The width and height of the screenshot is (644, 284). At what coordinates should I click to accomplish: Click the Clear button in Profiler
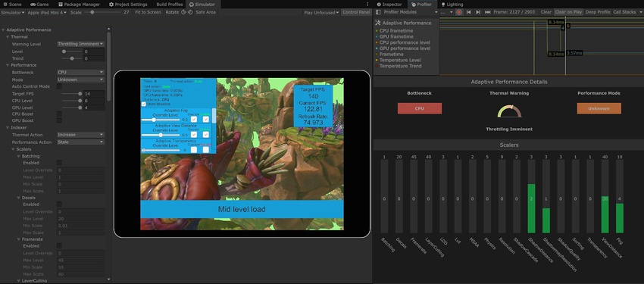(x=546, y=12)
